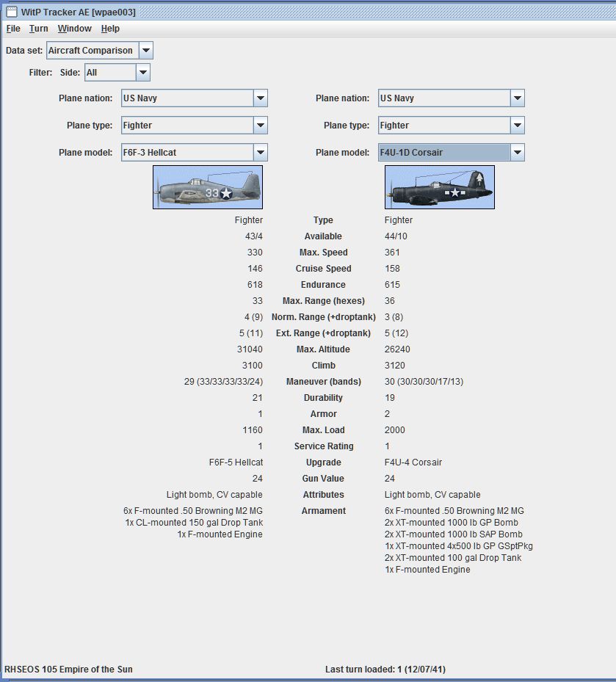Screen dimensions: 616x682
Task: Click the Corsair endurance value 615
Action: [392, 284]
